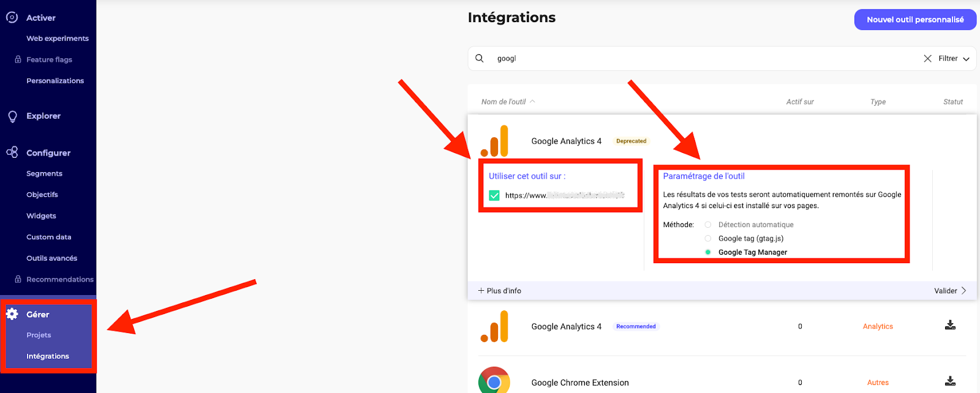980x393 pixels.
Task: Open Widgets menu item
Action: click(x=41, y=216)
